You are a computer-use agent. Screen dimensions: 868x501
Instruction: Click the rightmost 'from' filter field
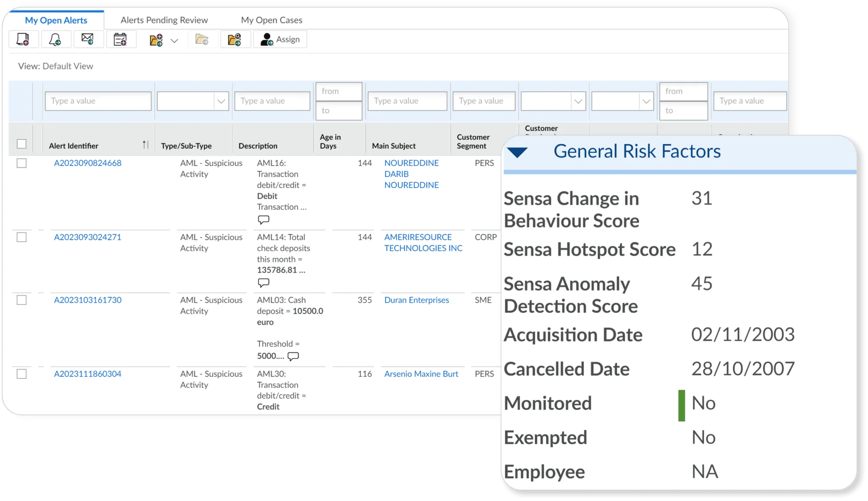click(x=684, y=91)
